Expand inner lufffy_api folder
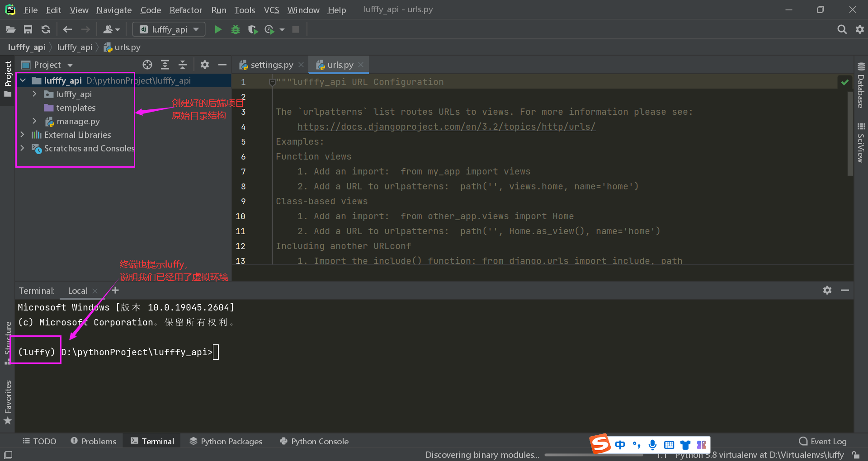 point(34,94)
